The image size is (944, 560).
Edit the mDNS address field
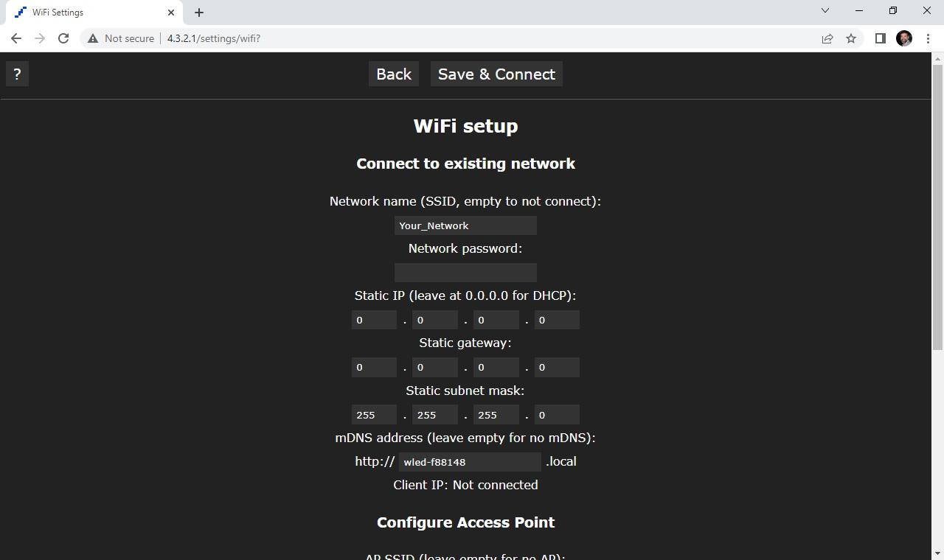click(470, 462)
